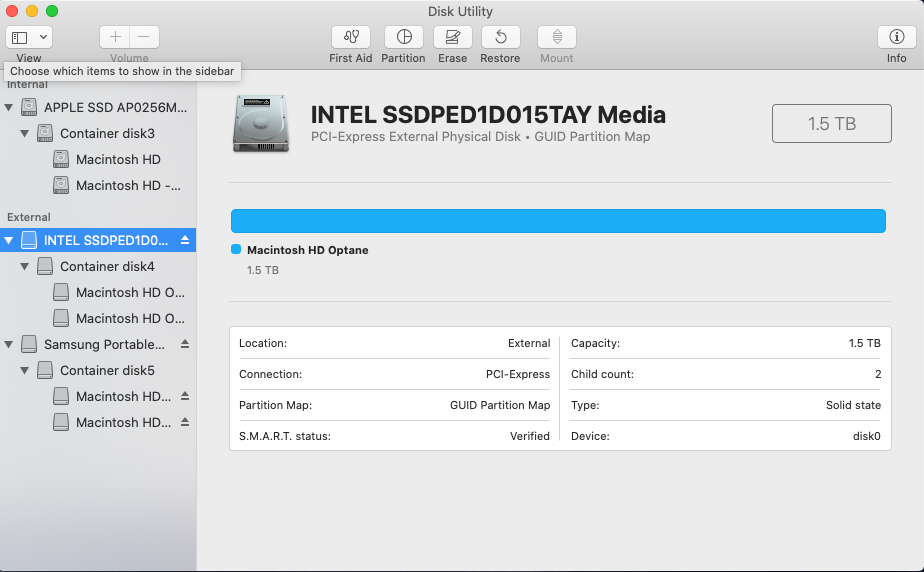Click the Macintosh HD Optane partition label
The width and height of the screenshot is (924, 572).
(308, 250)
